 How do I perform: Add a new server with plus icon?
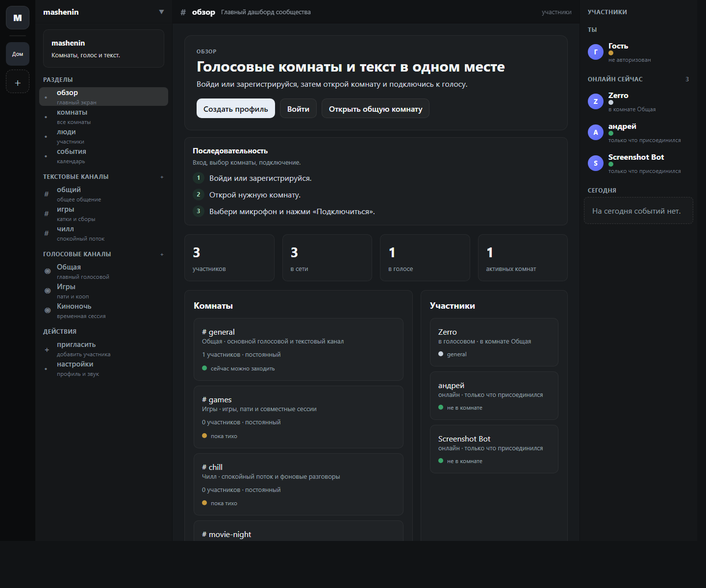click(18, 81)
